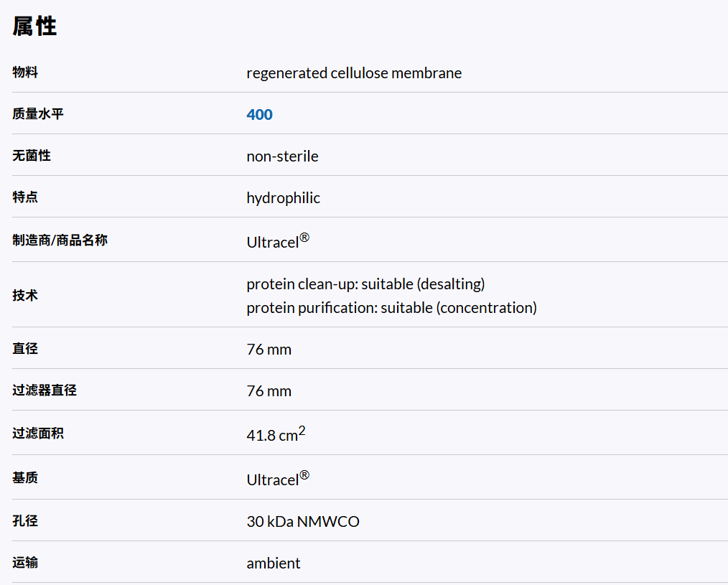Click the 物料 property label
The width and height of the screenshot is (728, 585).
25,72
